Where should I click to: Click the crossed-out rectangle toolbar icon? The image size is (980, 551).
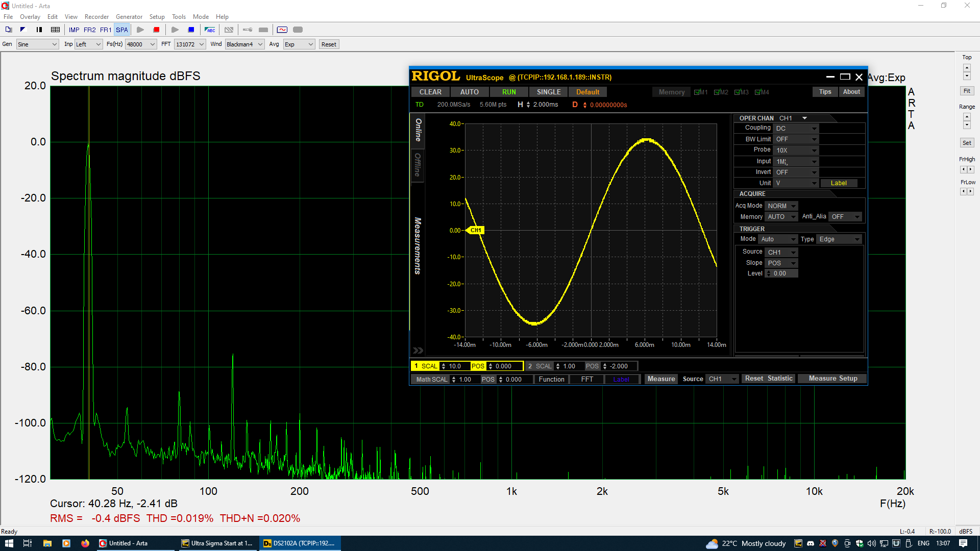pyautogui.click(x=229, y=30)
